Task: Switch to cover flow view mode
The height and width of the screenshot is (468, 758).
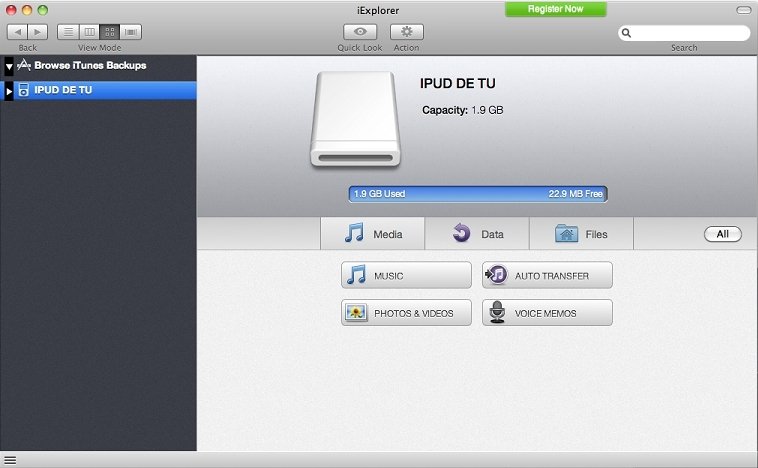Action: pyautogui.click(x=131, y=32)
